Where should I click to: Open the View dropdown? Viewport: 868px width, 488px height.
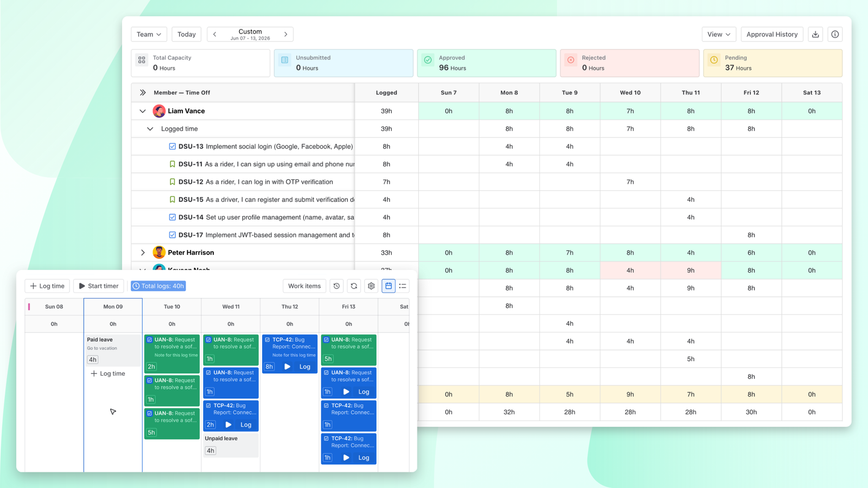tap(719, 34)
